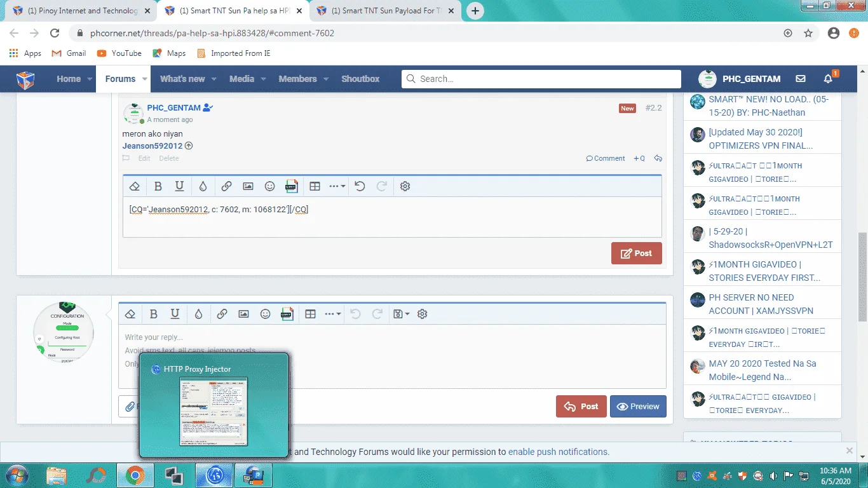Toggle underline in the reply editor
Image resolution: width=868 pixels, height=488 pixels.
tap(175, 314)
